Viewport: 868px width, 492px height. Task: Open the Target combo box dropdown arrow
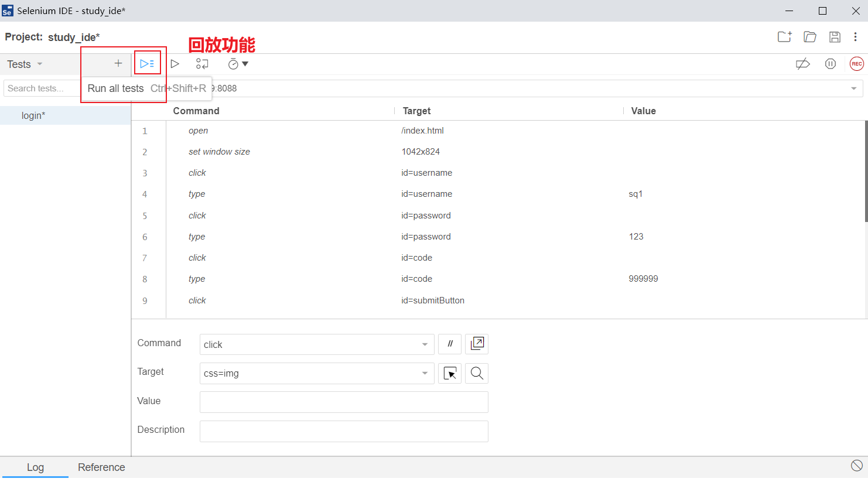click(425, 373)
